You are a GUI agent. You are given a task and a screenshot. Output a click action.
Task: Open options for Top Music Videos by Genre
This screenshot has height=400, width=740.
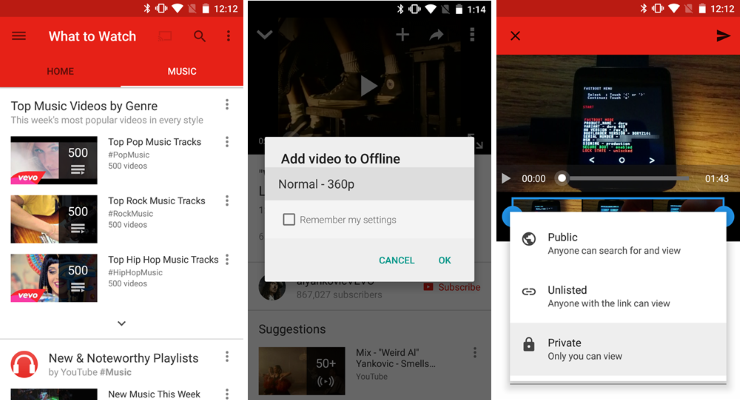[227, 105]
